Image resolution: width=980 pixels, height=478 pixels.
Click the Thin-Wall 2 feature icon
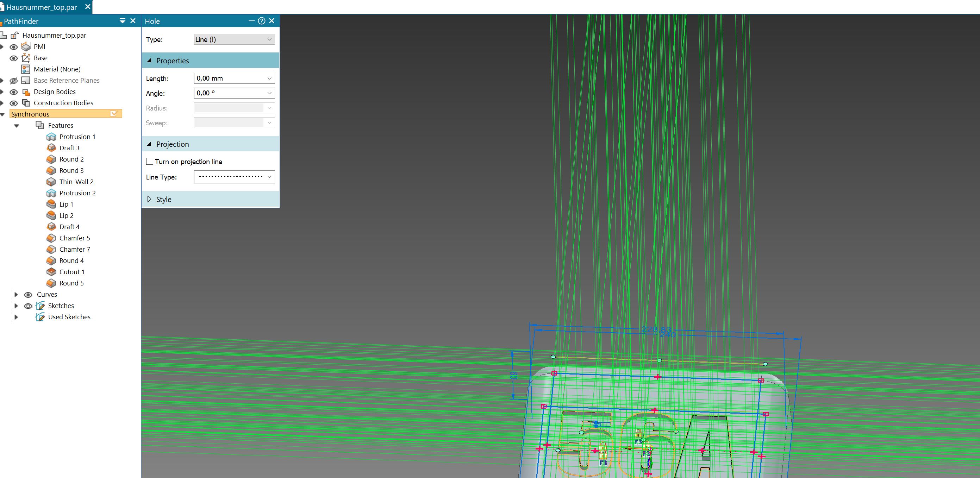(51, 182)
